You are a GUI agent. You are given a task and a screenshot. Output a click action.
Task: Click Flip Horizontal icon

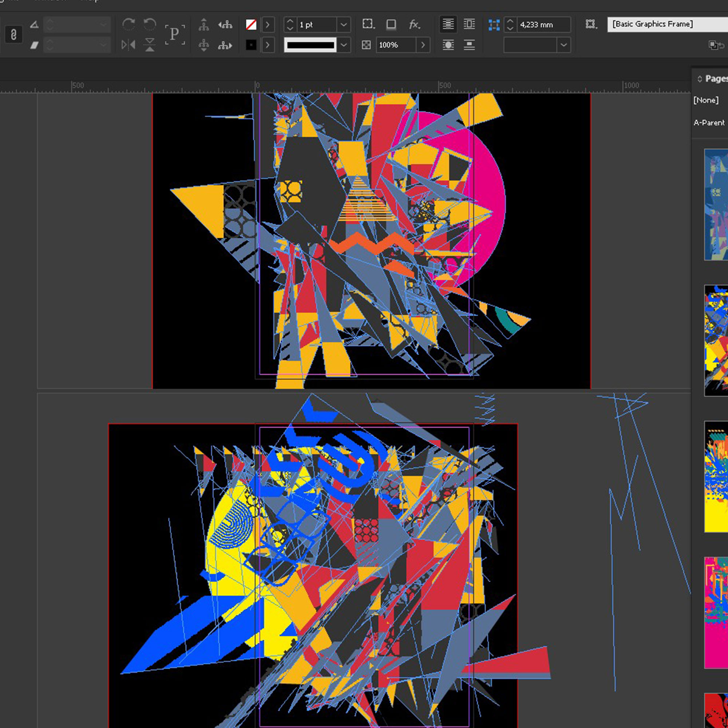128,45
